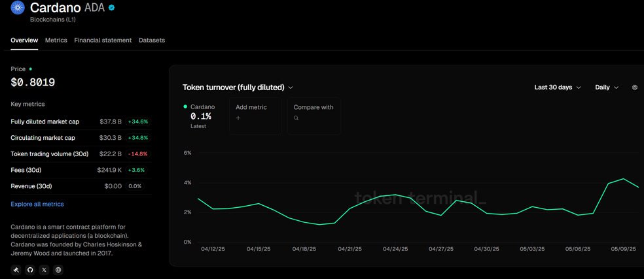The image size is (644, 279).
Task: Switch to the Financial statement tab
Action: point(103,41)
